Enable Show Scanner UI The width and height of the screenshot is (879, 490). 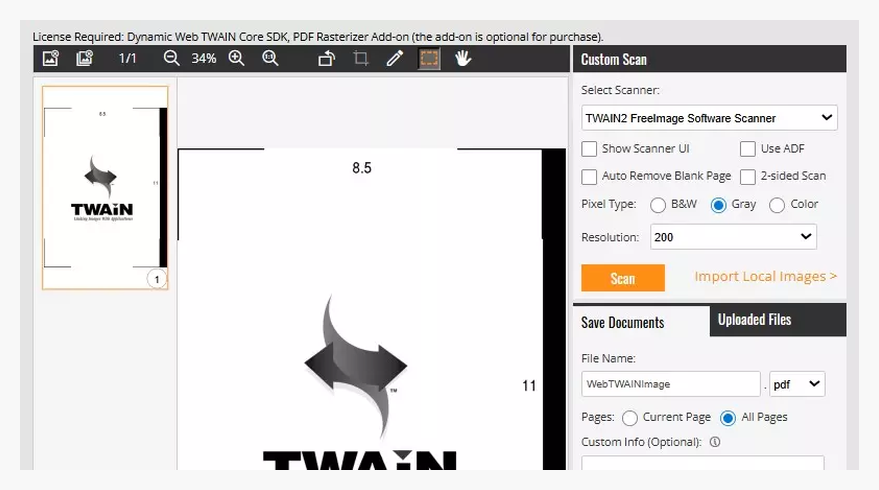[x=589, y=149]
